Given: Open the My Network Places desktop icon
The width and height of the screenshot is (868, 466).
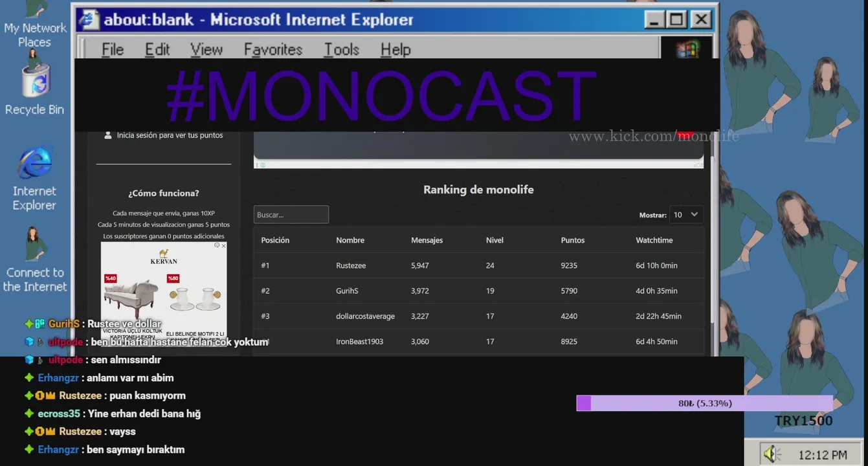Looking at the screenshot, I should point(34,25).
